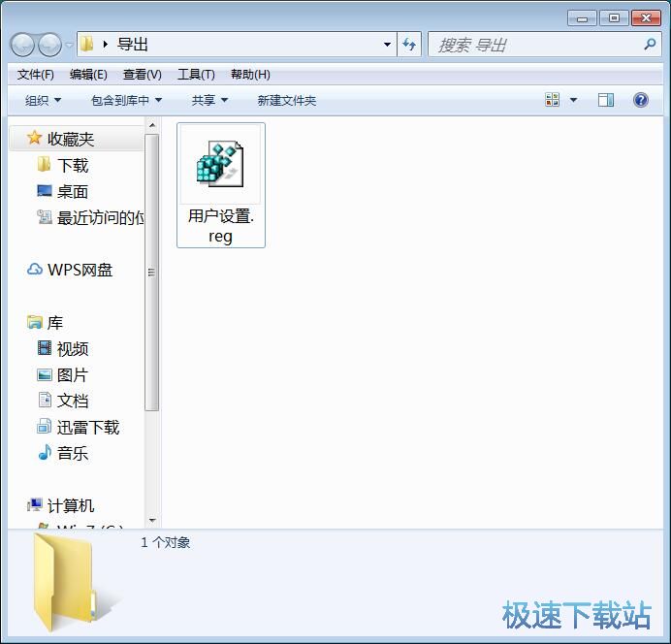671x644 pixels.
Task: Maximize the 导出 window
Action: pos(614,18)
